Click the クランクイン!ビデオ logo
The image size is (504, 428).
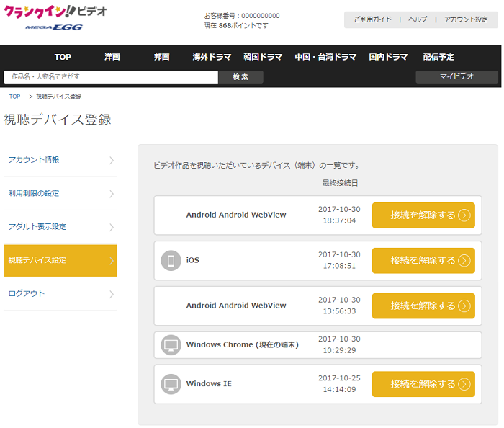point(55,12)
